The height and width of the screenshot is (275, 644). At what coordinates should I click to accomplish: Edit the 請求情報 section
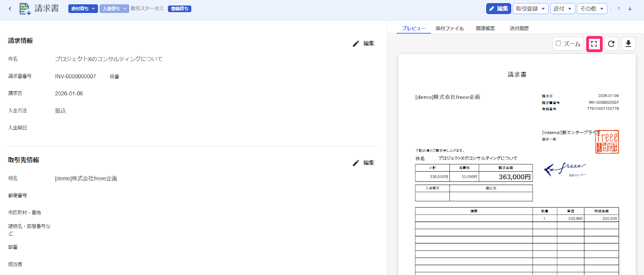click(363, 44)
